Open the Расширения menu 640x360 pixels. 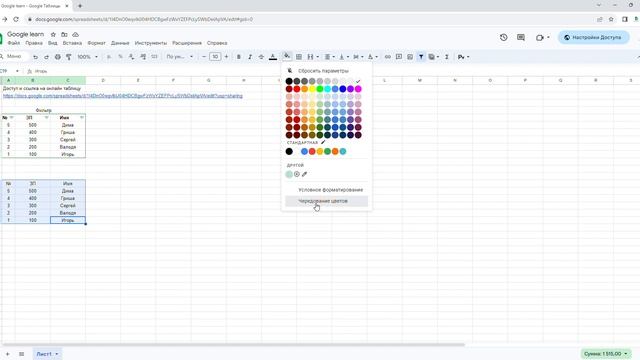pos(187,43)
